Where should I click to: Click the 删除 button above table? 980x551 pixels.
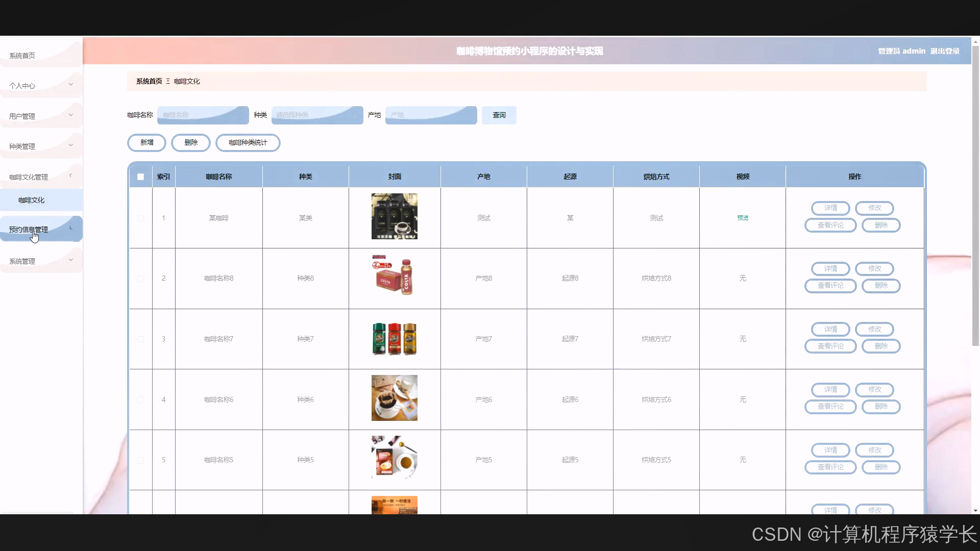pos(191,142)
